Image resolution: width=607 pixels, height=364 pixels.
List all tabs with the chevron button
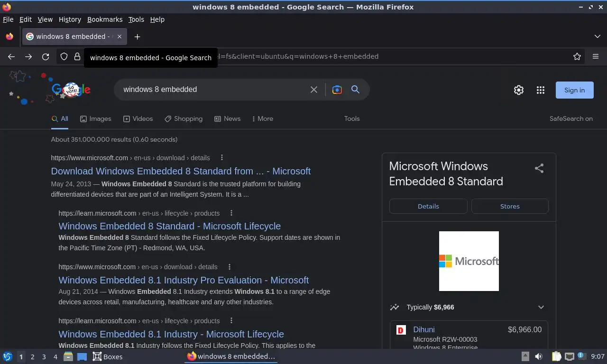click(598, 36)
